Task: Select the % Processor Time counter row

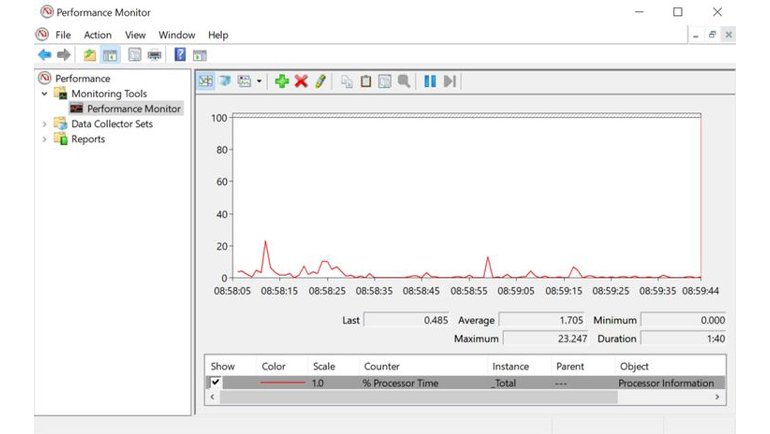Action: (x=465, y=383)
